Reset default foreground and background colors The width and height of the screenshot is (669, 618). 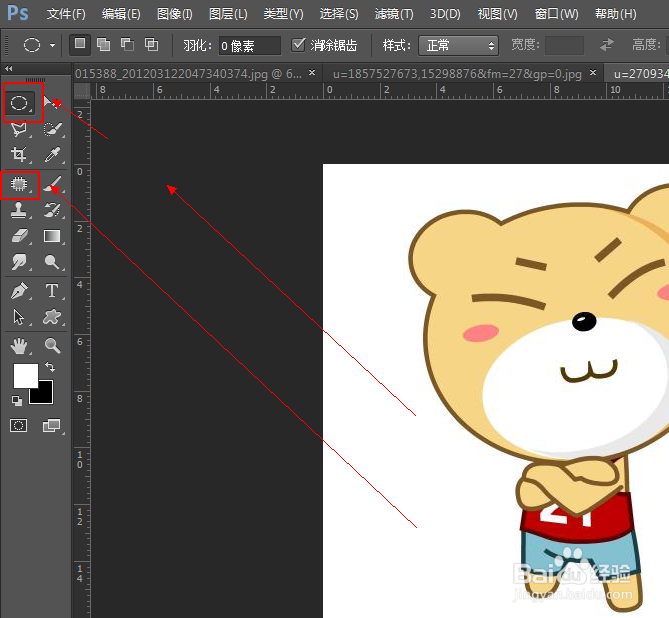[x=17, y=401]
